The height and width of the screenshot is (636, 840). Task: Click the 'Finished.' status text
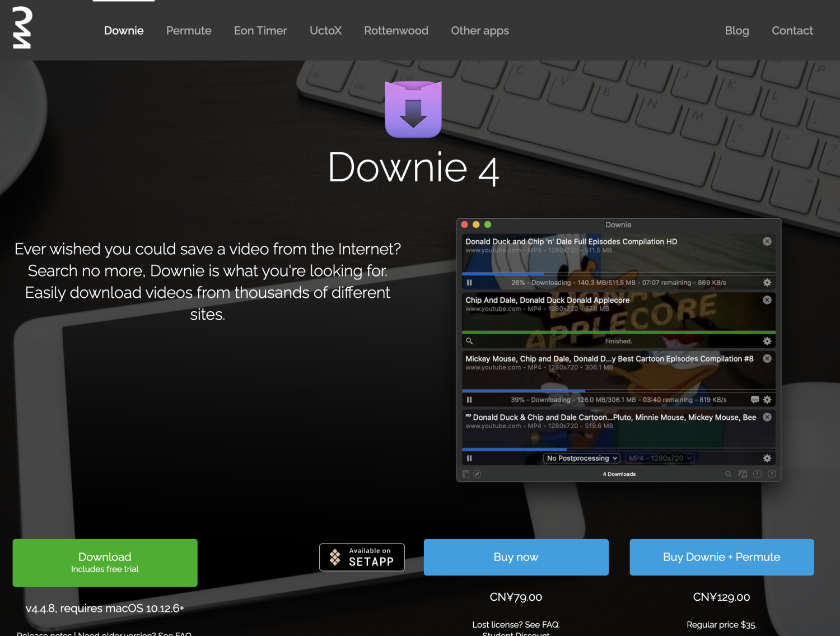[x=618, y=341]
